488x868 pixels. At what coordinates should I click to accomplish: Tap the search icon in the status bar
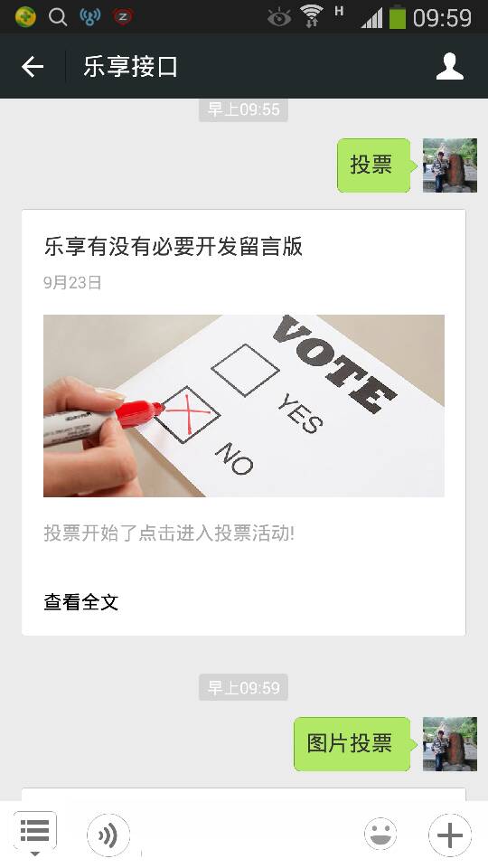[x=58, y=17]
